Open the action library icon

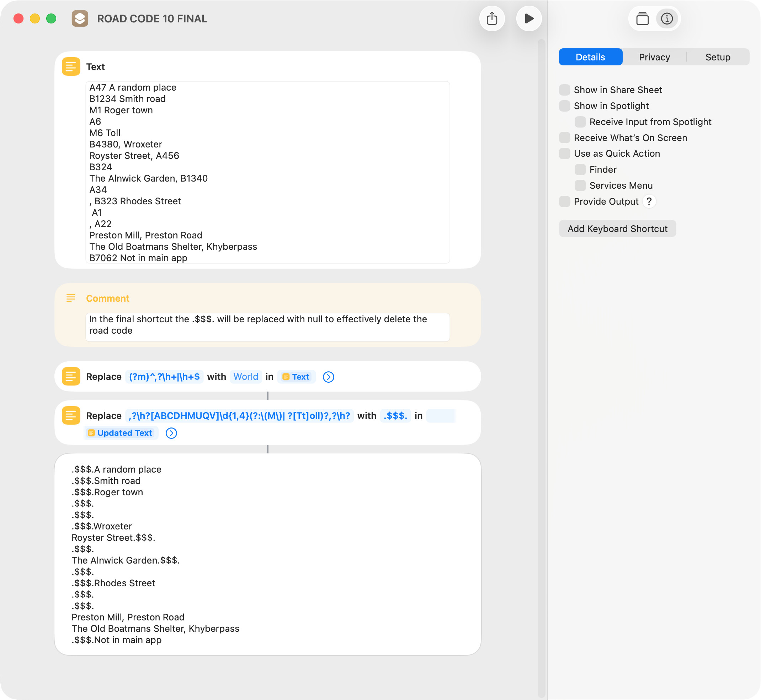pyautogui.click(x=642, y=18)
